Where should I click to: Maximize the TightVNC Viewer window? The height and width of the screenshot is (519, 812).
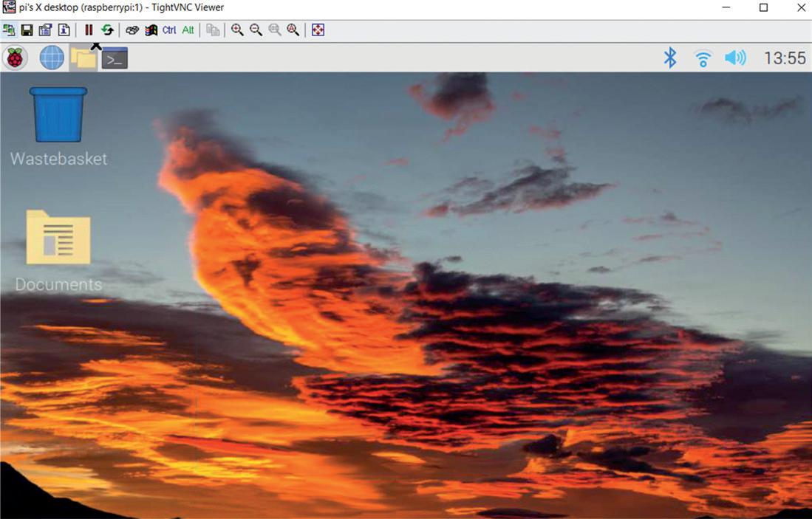coord(763,7)
